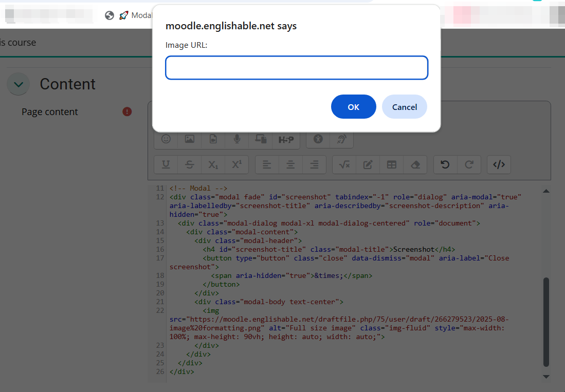The height and width of the screenshot is (392, 565).
Task: Open the equation editor icon
Action: click(x=343, y=164)
